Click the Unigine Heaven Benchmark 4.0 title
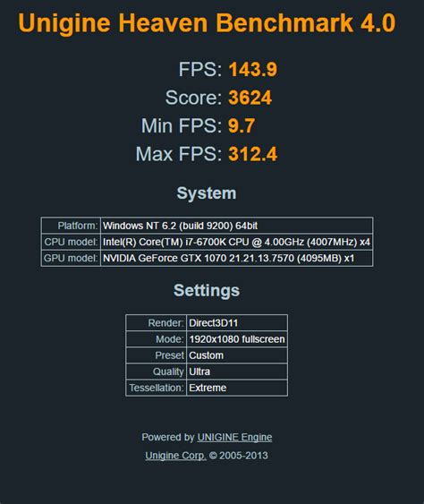The height and width of the screenshot is (504, 424). 207,23
